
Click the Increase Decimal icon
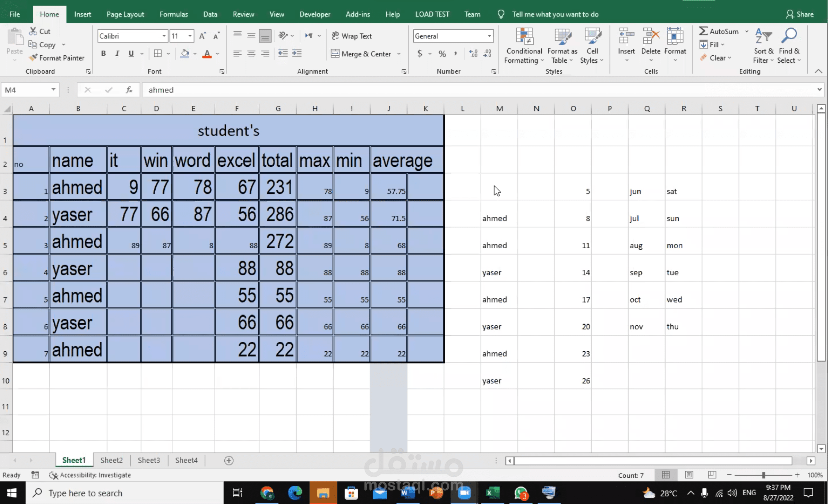(x=473, y=54)
